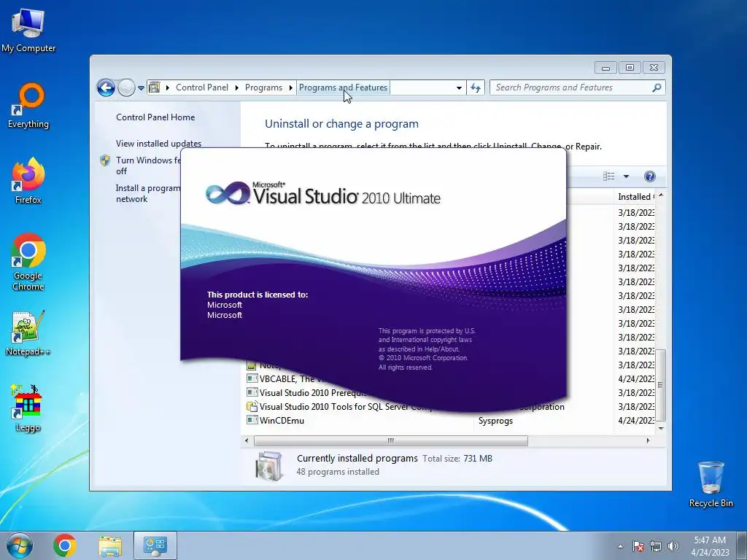Select the Control Panel taskbar button

point(155,545)
